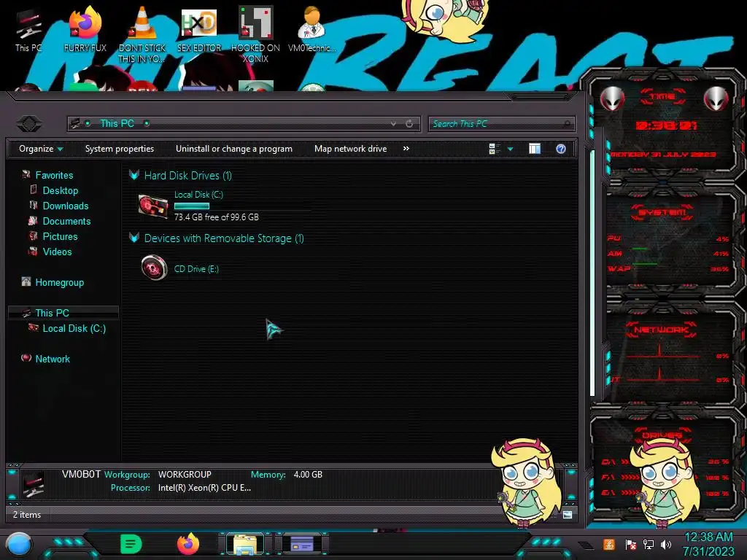Click Map network drive
Screen dimensions: 747x560
coord(351,149)
